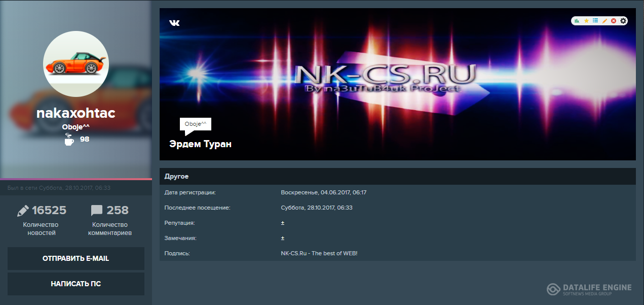Click the yellow star icon

(586, 21)
